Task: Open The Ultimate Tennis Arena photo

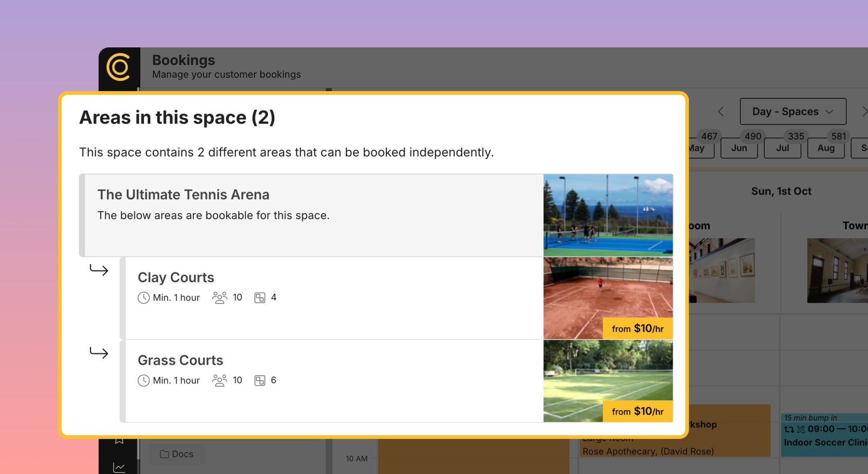Action: (608, 215)
